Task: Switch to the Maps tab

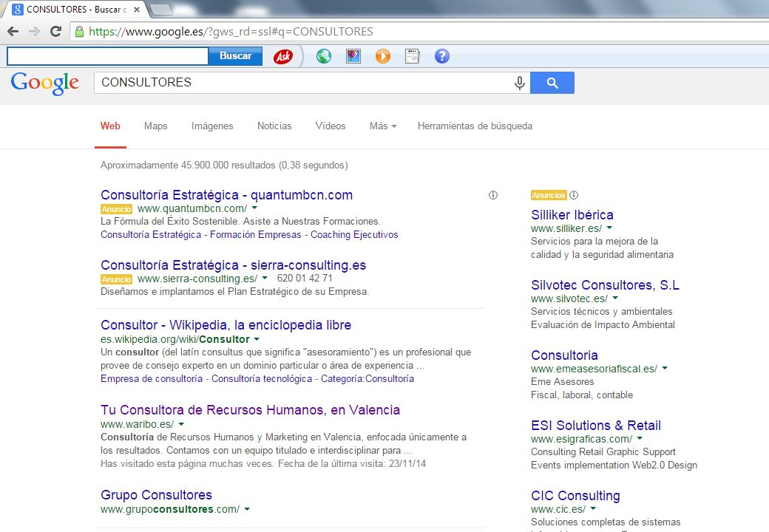Action: 155,126
